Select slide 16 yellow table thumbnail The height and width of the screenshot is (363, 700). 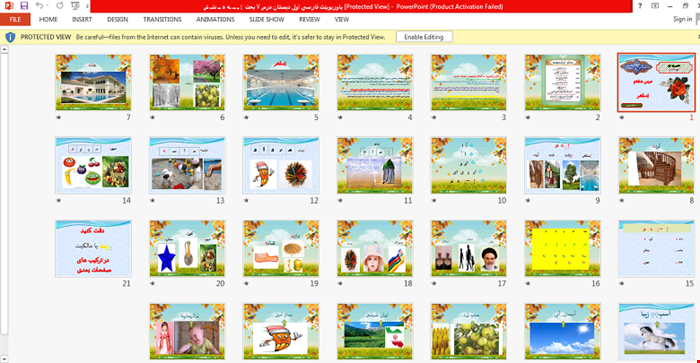(x=562, y=248)
